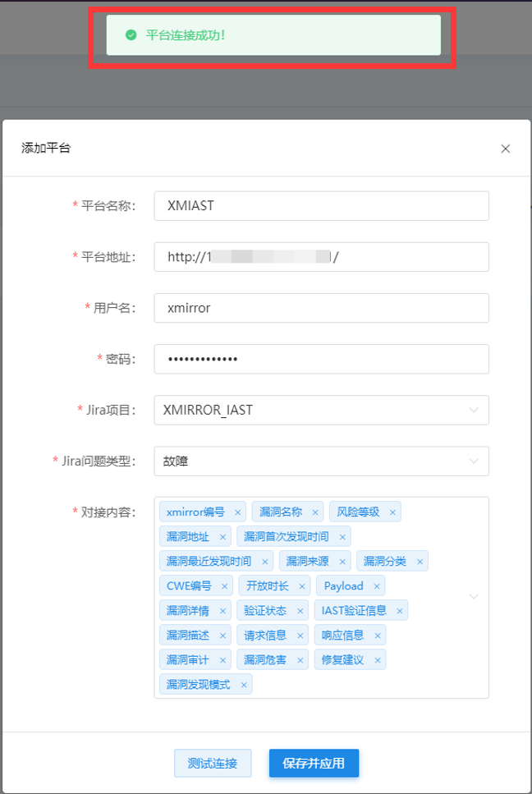This screenshot has height=794, width=532.
Task: Select the 用户名 input containing xmirror
Action: point(321,308)
